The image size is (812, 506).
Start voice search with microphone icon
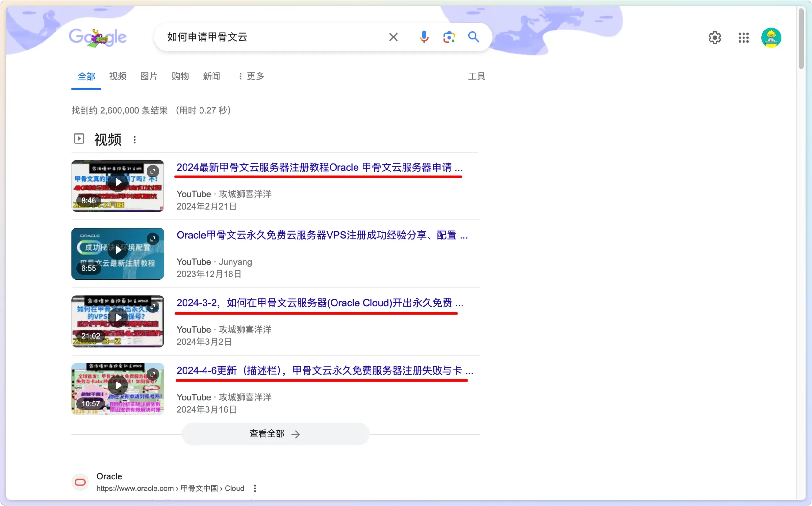coord(424,37)
